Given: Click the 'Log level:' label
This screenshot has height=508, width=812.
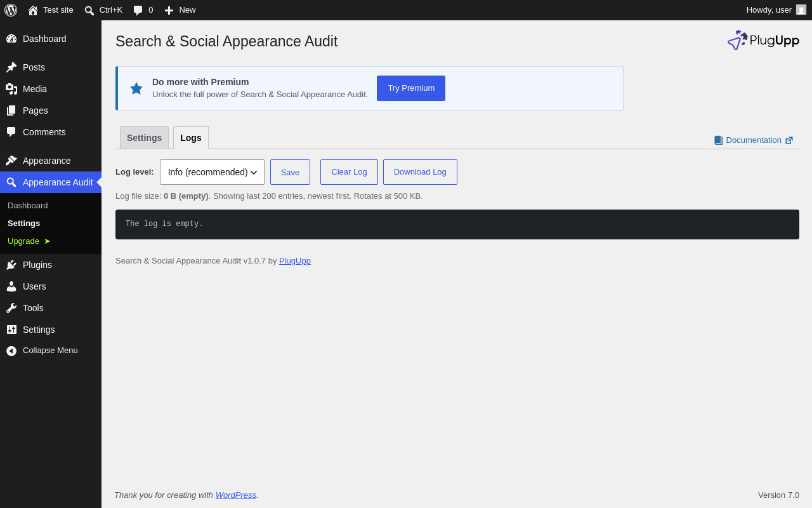Looking at the screenshot, I should click(x=134, y=172).
